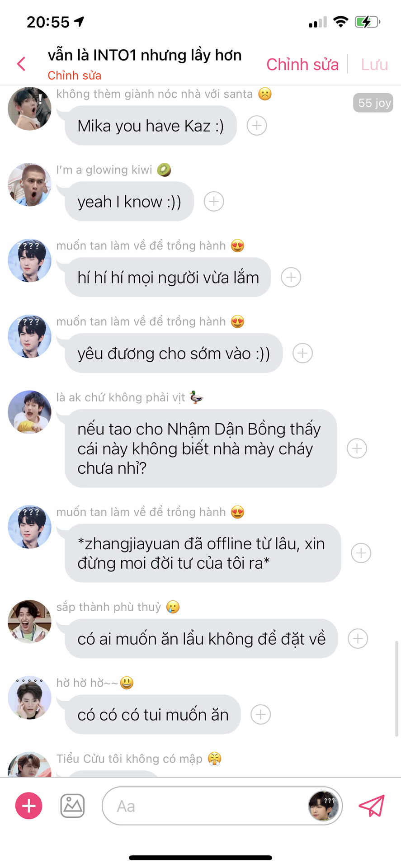Viewport: 401px width, 868px height.
Task: Tap plus circle beside 'yêu đương cho sớm vào :))'
Action: (303, 353)
